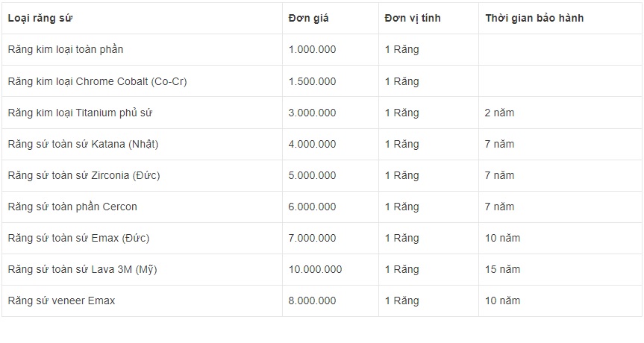Click the 'Thời gian bảo hành' header

coord(534,18)
